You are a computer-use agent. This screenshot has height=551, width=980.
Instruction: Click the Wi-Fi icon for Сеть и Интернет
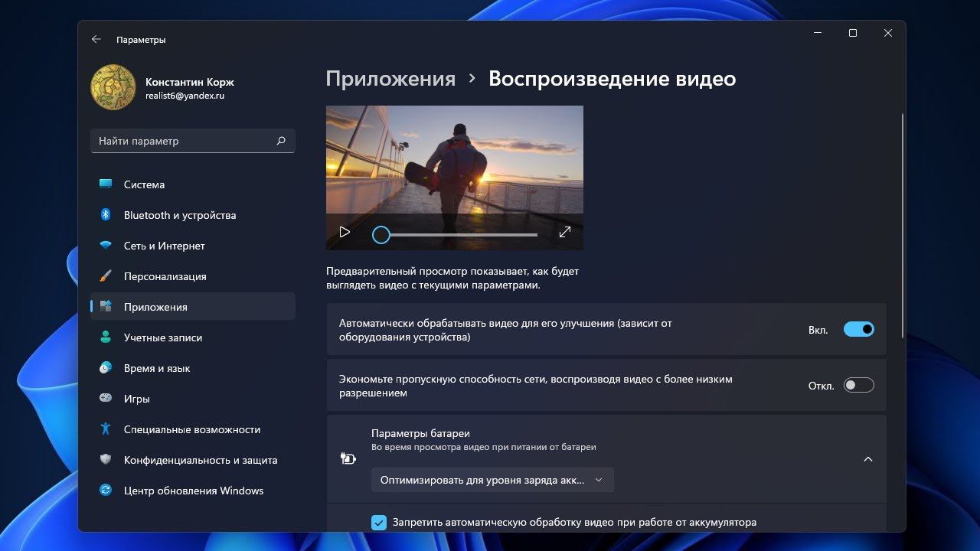[x=106, y=246]
